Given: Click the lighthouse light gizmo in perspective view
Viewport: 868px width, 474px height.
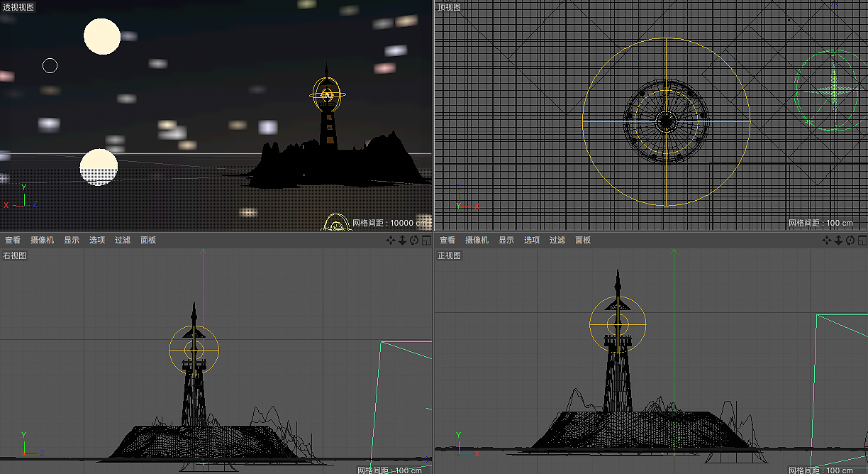Looking at the screenshot, I should pos(327,94).
